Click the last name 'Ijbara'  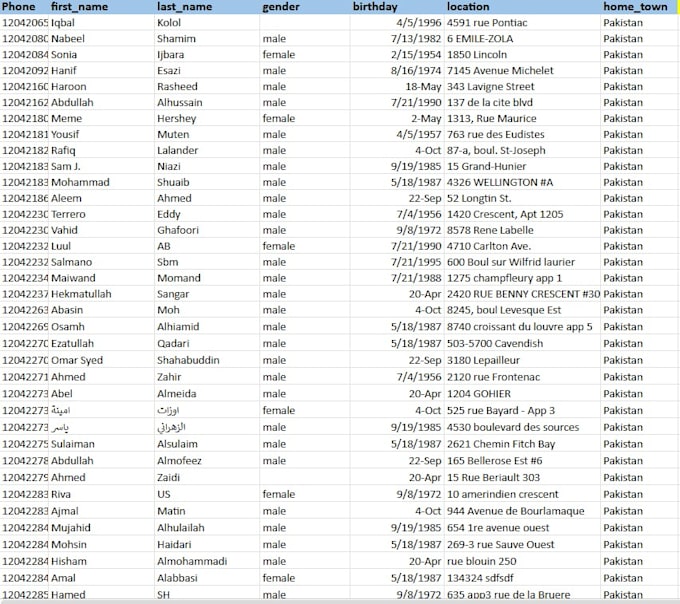click(x=170, y=55)
